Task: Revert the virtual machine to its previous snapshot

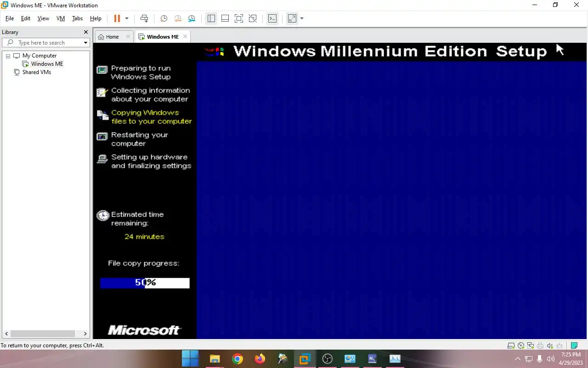Action: coord(178,18)
